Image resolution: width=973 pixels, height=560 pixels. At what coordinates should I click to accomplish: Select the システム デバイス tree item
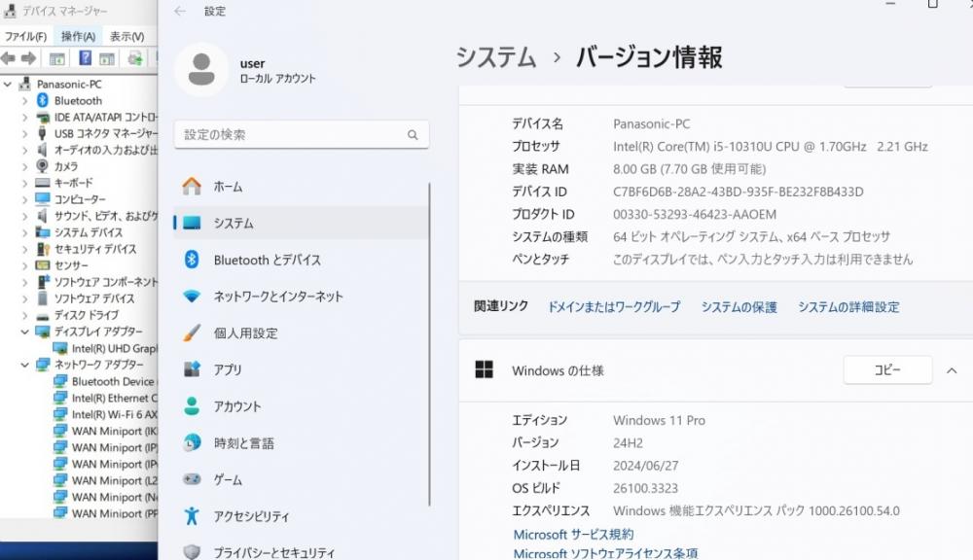89,232
